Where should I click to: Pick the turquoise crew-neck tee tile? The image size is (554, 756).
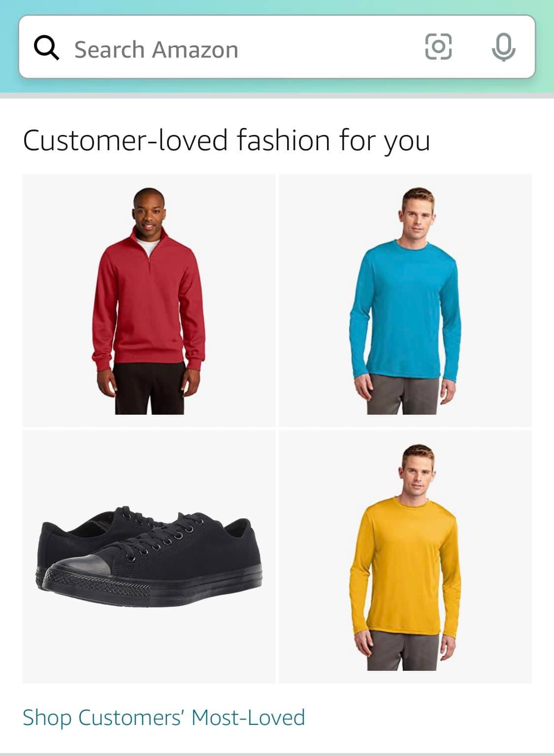(405, 300)
